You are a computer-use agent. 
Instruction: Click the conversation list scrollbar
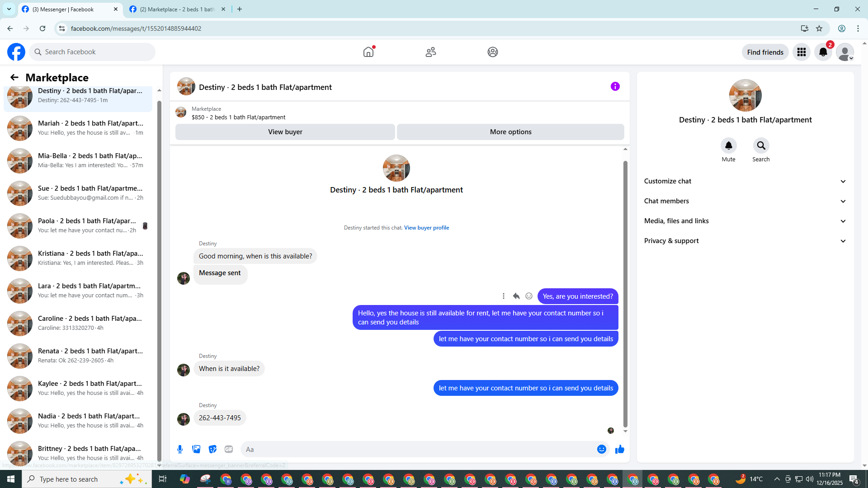point(159,280)
